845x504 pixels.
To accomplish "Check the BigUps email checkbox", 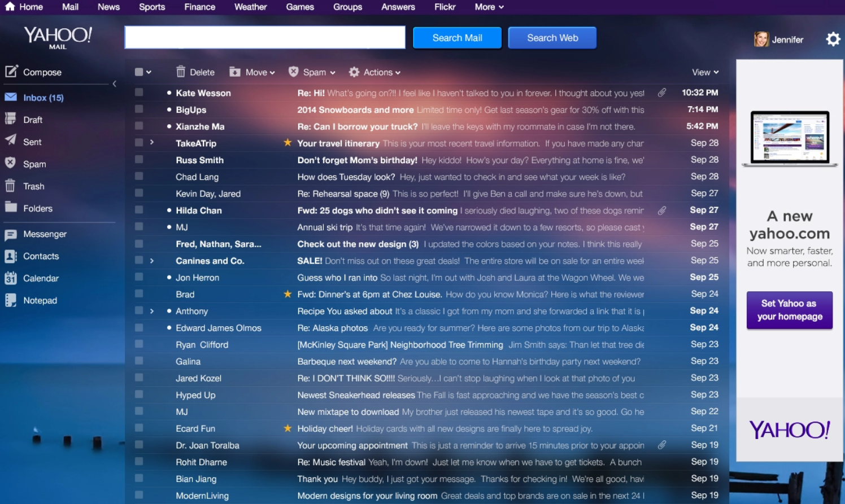I will coord(139,109).
